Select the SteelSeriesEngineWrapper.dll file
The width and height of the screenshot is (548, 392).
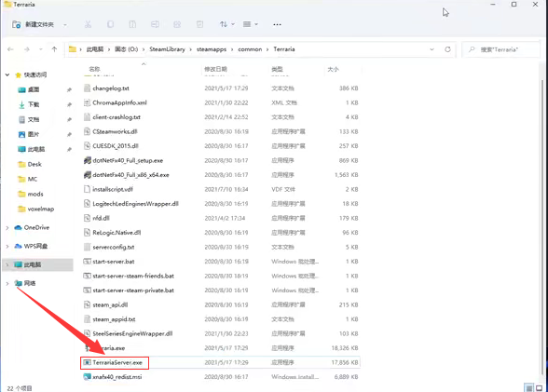pos(132,333)
